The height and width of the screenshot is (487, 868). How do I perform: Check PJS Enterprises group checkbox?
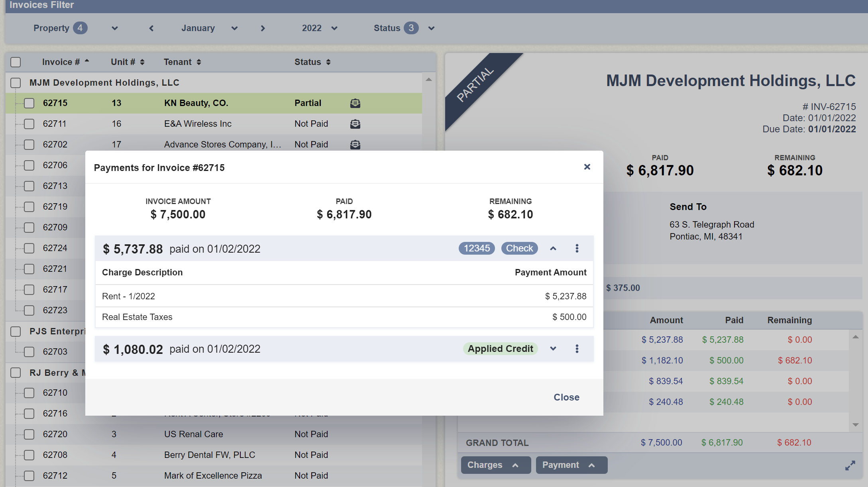pos(16,332)
